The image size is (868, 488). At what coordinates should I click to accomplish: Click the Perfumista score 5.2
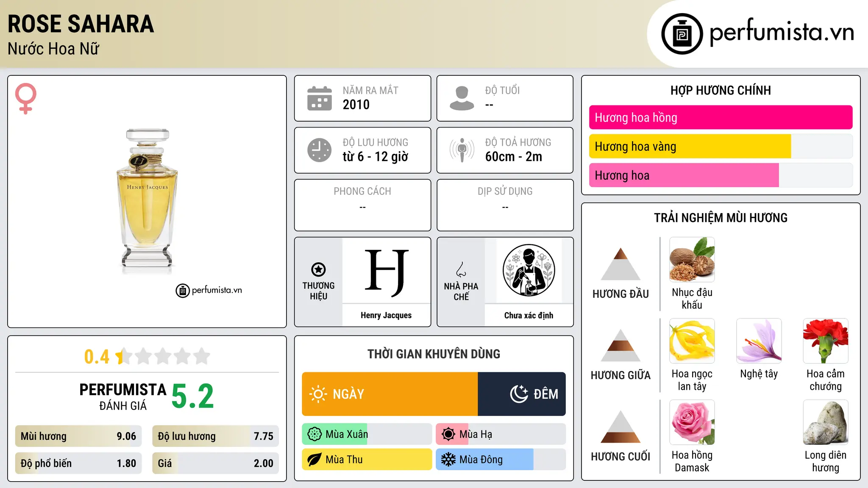pyautogui.click(x=193, y=396)
